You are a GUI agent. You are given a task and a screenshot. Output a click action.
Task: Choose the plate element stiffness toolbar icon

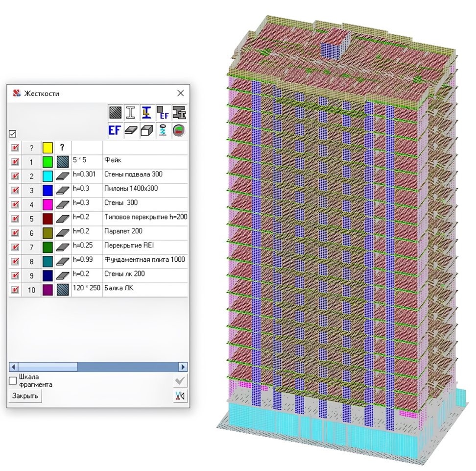pos(131,130)
